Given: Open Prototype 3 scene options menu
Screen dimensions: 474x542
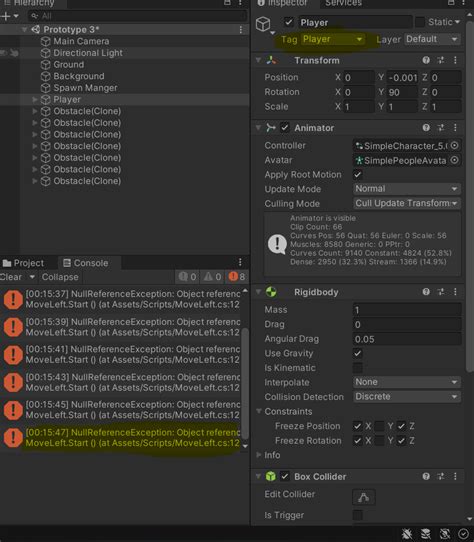Looking at the screenshot, I should coord(241,30).
